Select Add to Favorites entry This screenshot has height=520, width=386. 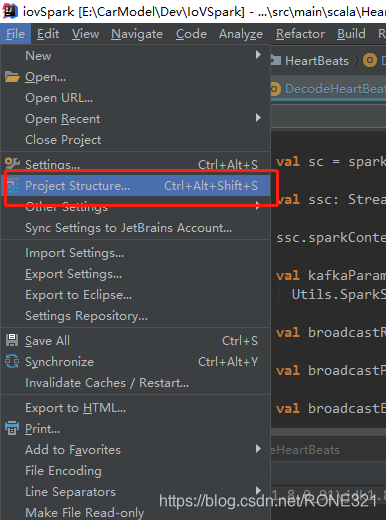135,450
